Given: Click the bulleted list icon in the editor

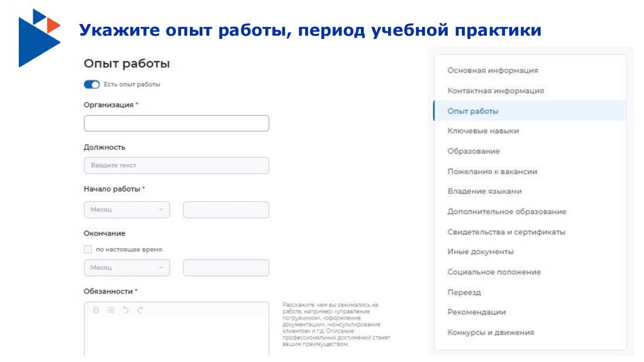Looking at the screenshot, I should coord(111,310).
